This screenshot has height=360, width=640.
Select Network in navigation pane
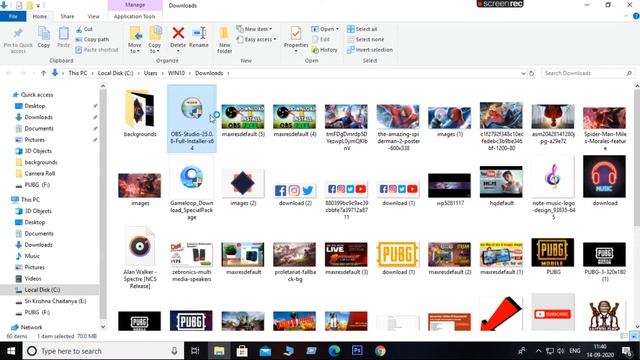pyautogui.click(x=31, y=327)
